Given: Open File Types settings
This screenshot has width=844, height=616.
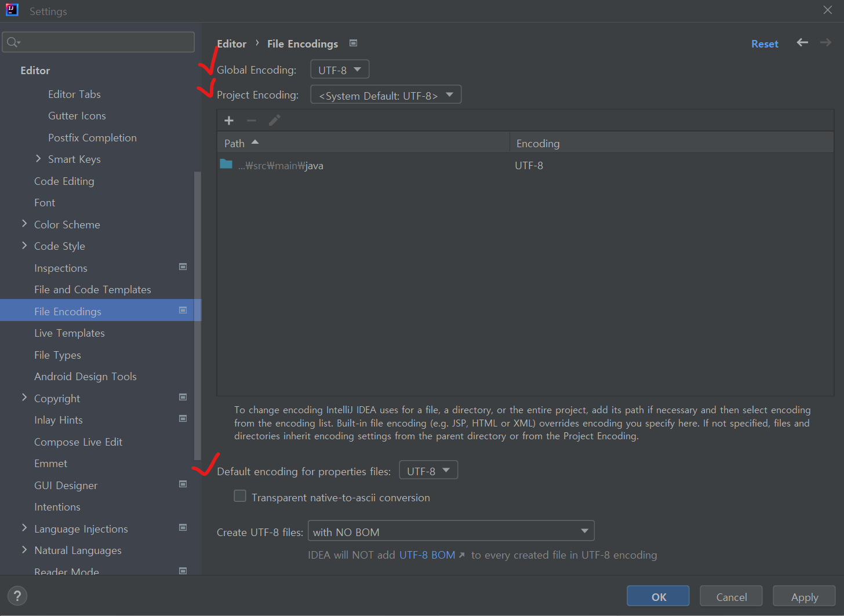Looking at the screenshot, I should pyautogui.click(x=57, y=355).
